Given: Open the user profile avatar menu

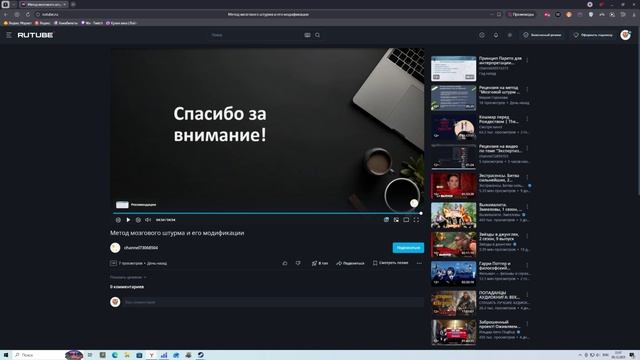Looking at the screenshot, I should [x=625, y=35].
